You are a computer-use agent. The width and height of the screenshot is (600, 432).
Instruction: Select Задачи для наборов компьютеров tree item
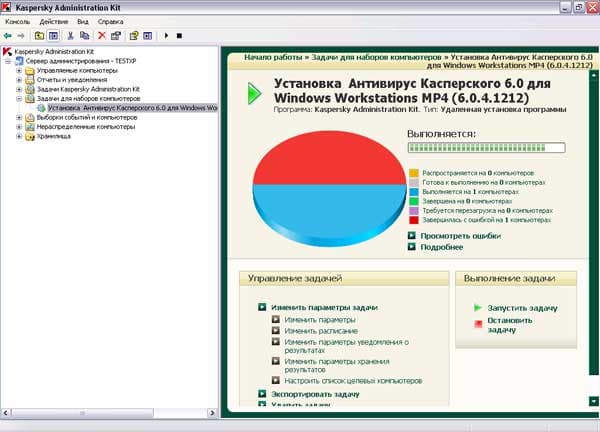pos(88,98)
